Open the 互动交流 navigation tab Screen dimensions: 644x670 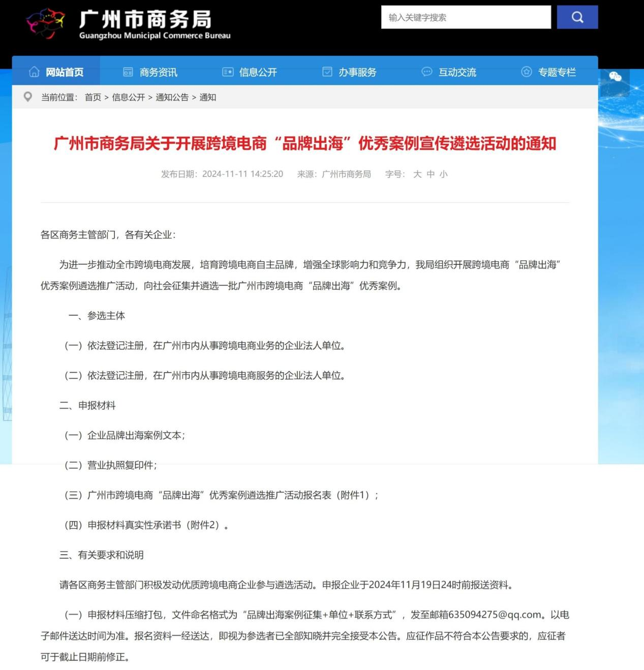coord(449,72)
